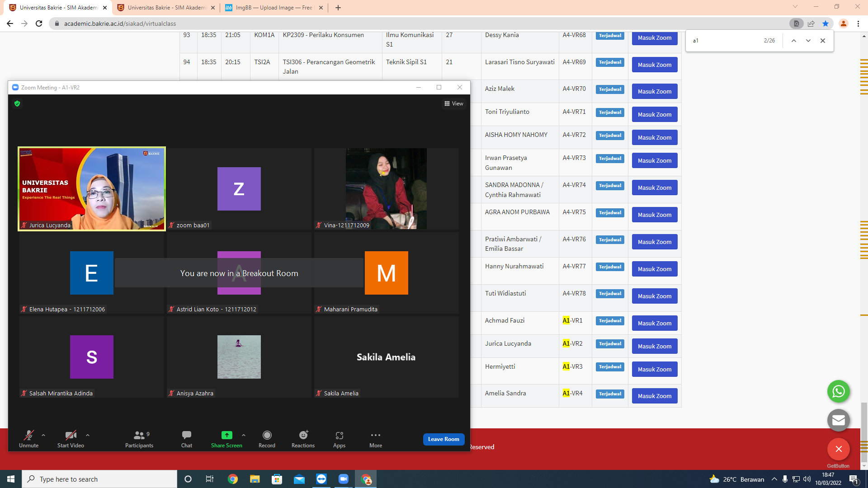Select Vina-1211712009's video tile
Image resolution: width=868 pixels, height=488 pixels.
click(387, 189)
